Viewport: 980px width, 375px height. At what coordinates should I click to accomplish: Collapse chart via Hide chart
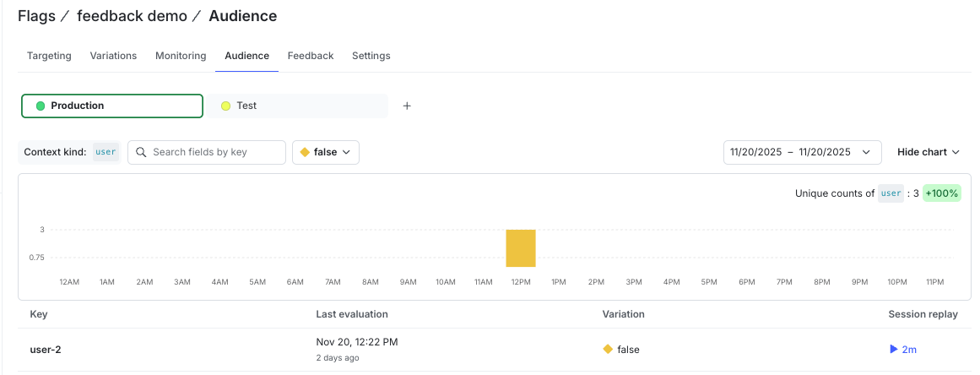[x=929, y=152]
